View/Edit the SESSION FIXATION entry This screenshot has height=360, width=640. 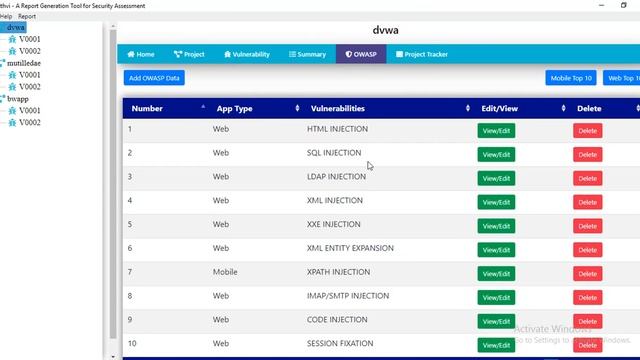[496, 345]
